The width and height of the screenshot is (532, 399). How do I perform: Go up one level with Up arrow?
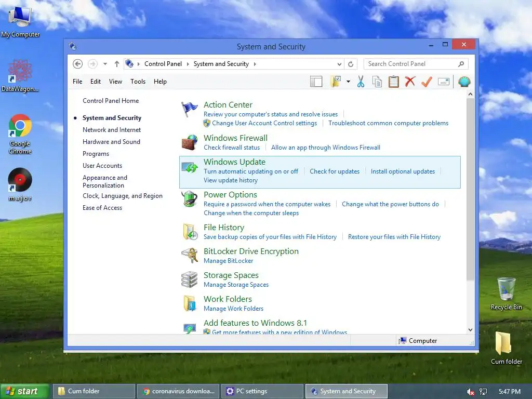pos(117,64)
